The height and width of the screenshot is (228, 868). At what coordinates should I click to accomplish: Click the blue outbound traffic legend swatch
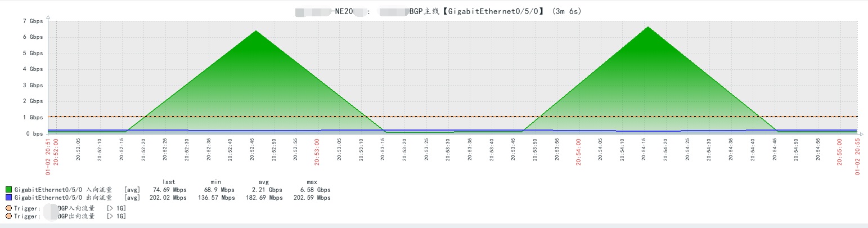pos(9,198)
